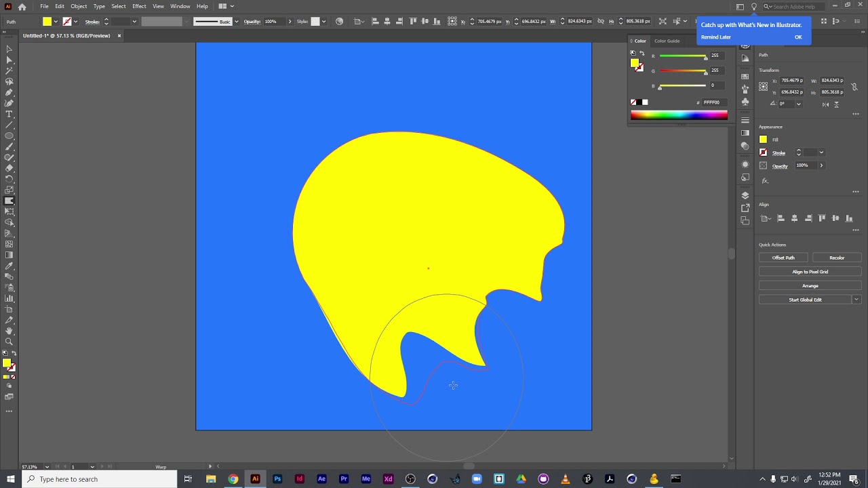The image size is (868, 488).
Task: Flip along horizontal axis in Transform
Action: pyautogui.click(x=825, y=104)
